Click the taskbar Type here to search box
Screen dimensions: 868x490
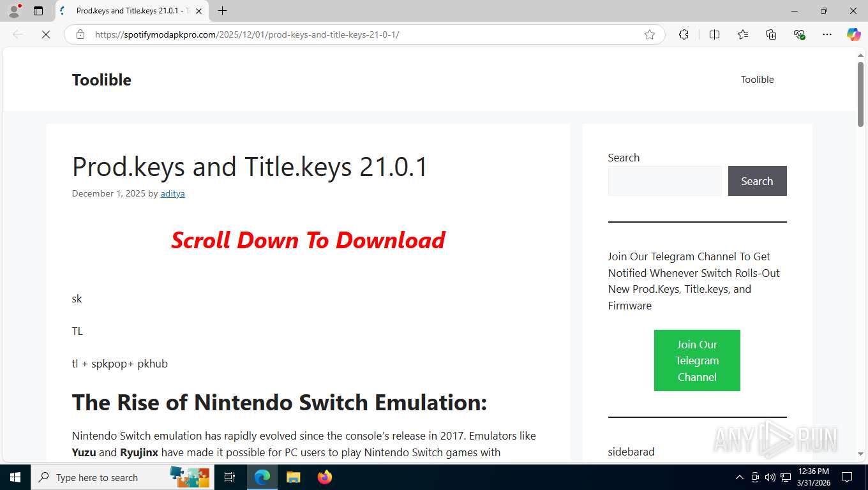pos(123,477)
